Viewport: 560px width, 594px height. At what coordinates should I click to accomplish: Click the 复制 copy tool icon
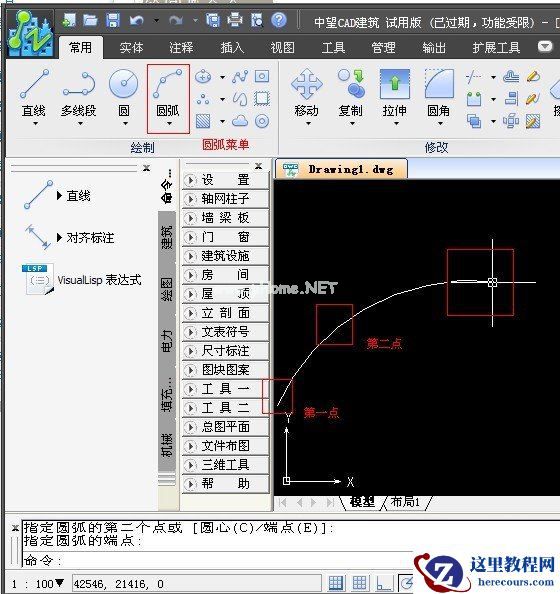(x=351, y=84)
